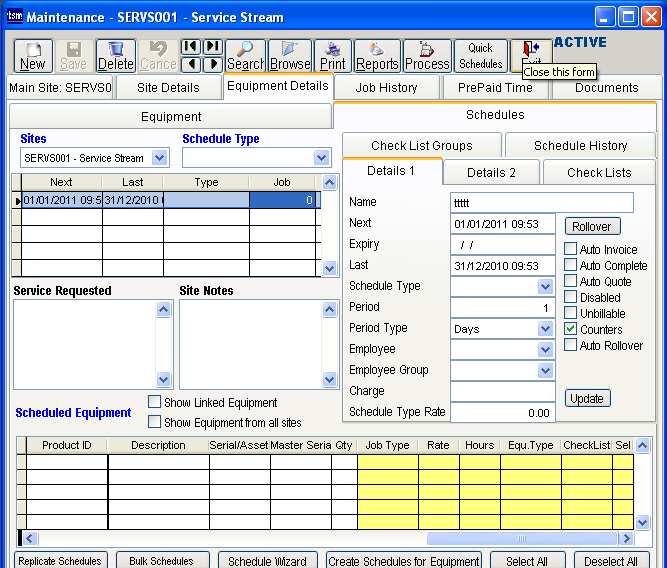Open the Reports toolbar icon
Image resolution: width=667 pixels, height=568 pixels.
pyautogui.click(x=377, y=56)
